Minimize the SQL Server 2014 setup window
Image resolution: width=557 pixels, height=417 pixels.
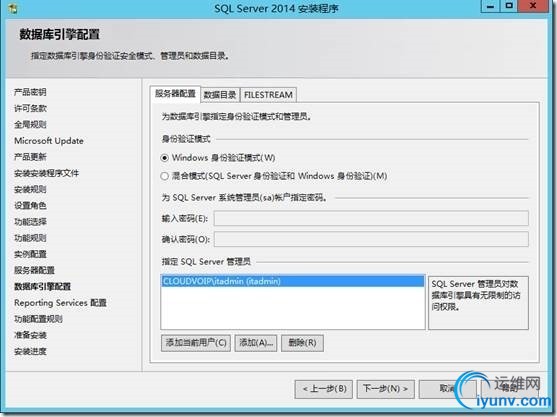click(491, 6)
